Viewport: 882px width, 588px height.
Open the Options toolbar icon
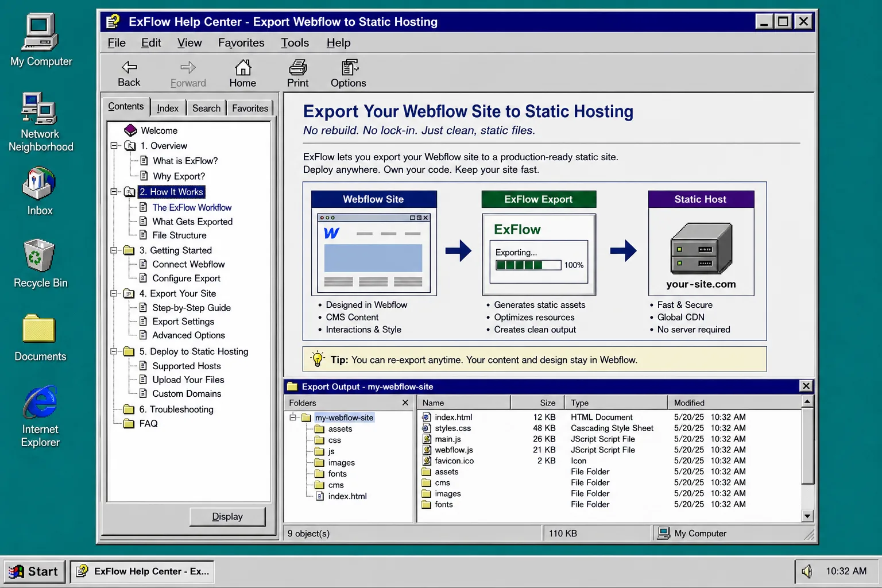[x=349, y=67]
